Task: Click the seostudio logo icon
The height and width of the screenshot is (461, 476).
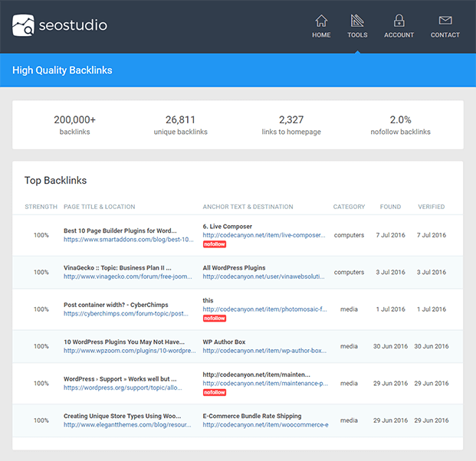Action: pyautogui.click(x=23, y=25)
